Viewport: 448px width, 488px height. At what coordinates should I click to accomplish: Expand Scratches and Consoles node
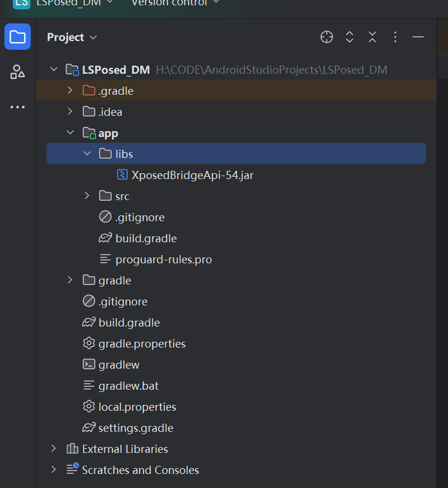tap(54, 470)
